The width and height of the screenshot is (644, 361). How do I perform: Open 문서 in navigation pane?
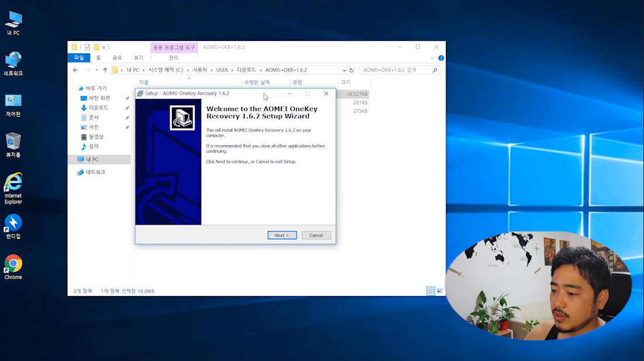(x=94, y=118)
